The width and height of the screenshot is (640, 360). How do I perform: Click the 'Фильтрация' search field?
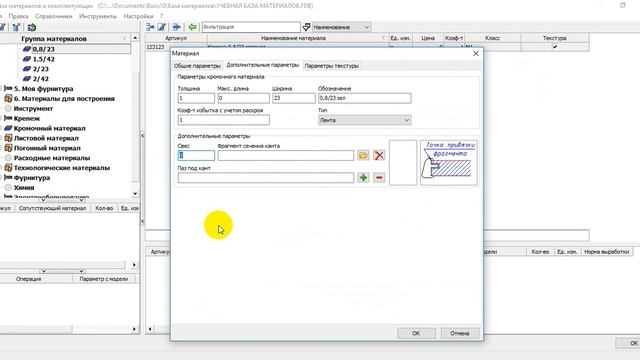251,27
